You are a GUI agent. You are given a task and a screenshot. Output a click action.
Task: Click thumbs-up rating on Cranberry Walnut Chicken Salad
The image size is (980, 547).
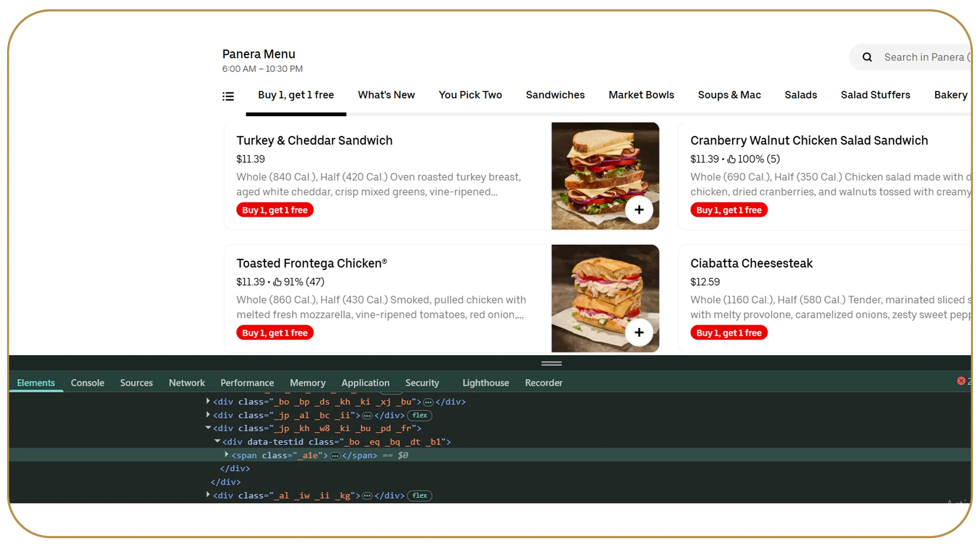[x=731, y=159]
